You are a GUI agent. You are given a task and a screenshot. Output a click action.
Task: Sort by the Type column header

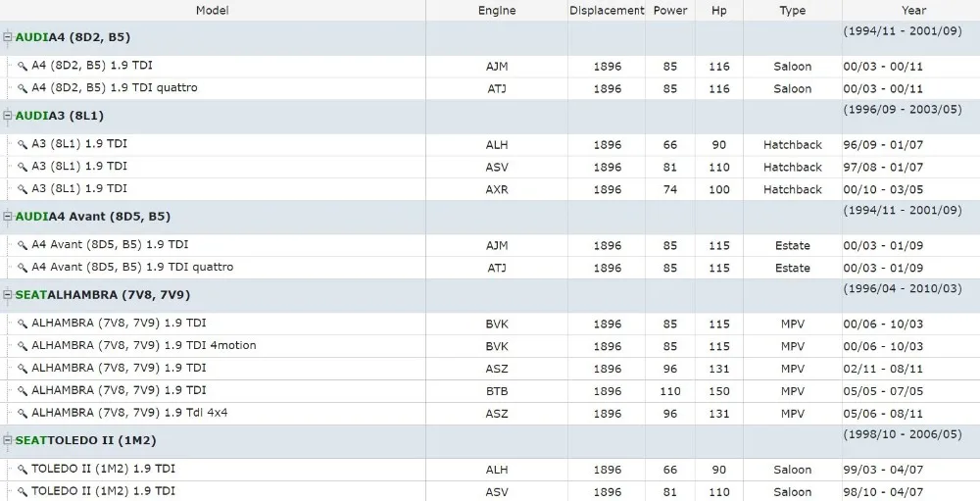coord(793,11)
